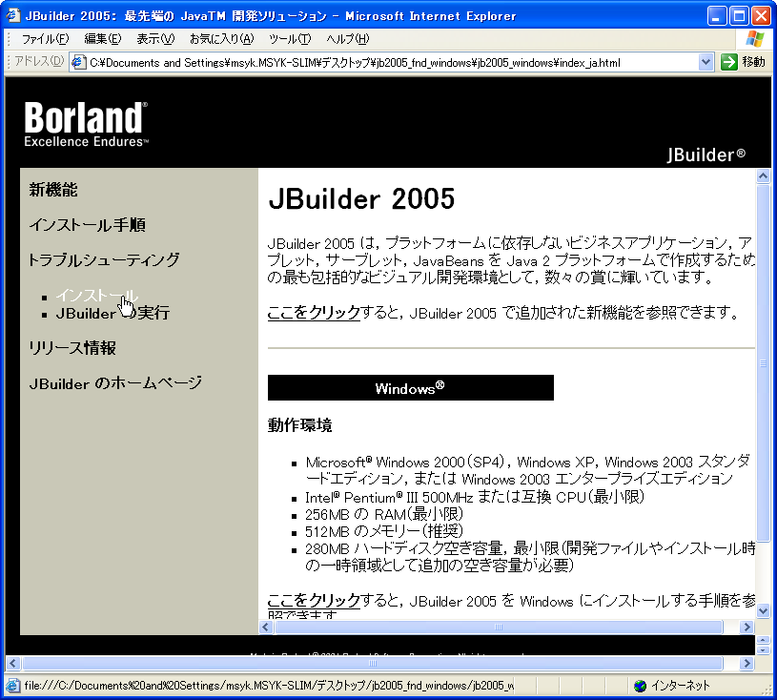Expand the address bar dropdown list
Image resolution: width=777 pixels, height=700 pixels.
point(705,62)
